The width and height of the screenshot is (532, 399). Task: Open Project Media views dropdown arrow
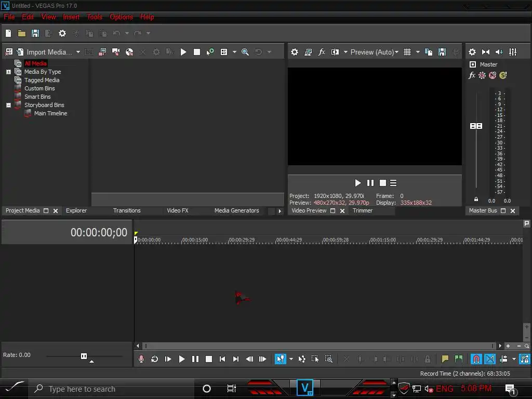[234, 52]
